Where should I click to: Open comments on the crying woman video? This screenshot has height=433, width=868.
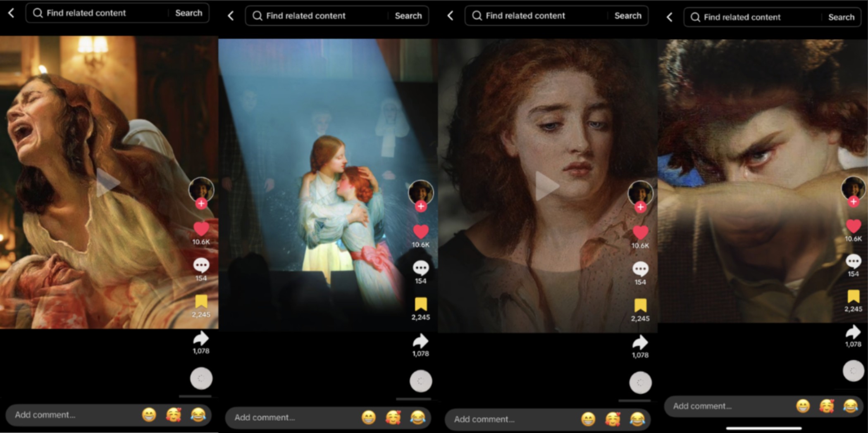201,265
